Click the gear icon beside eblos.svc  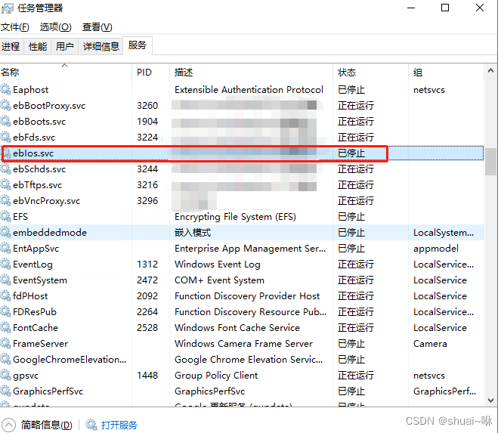(x=7, y=153)
